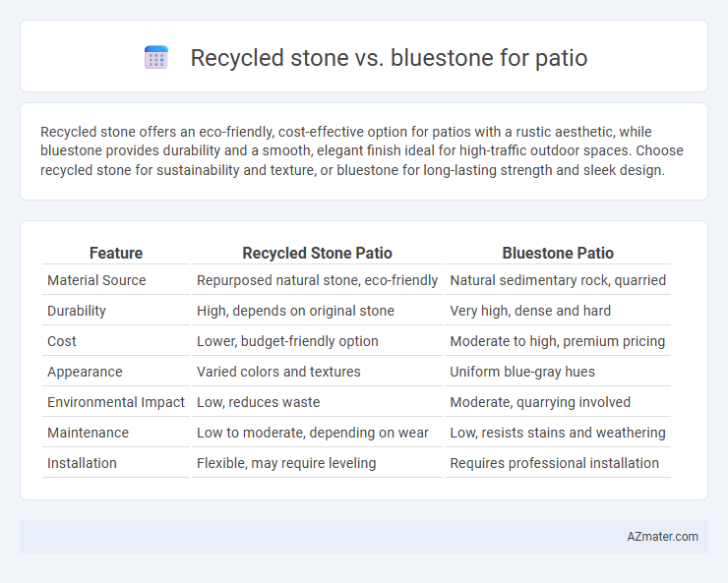
Task: Select cell 'Low to moderate, depending on wear'
Action: coord(317,433)
